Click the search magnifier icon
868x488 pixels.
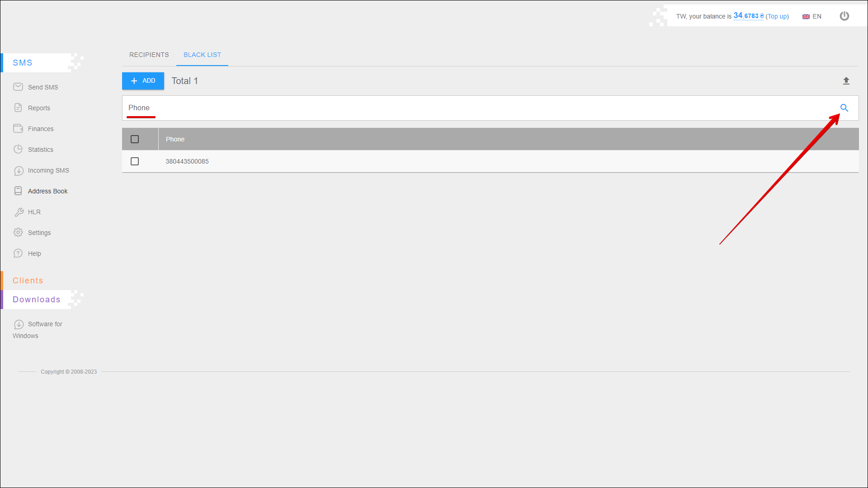tap(844, 108)
